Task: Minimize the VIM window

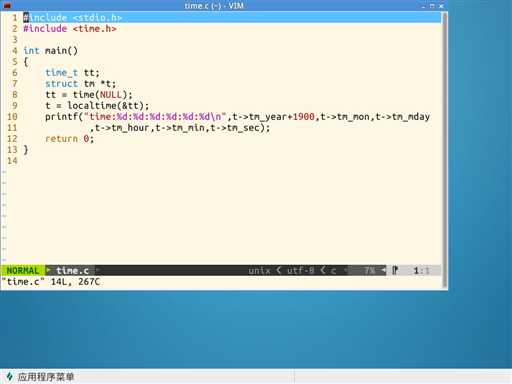Action: pyautogui.click(x=424, y=6)
